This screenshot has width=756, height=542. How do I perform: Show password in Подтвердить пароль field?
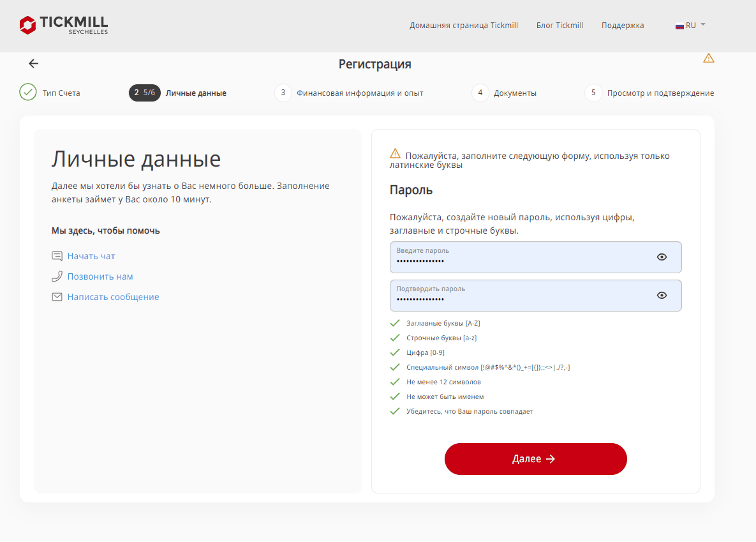coord(662,295)
